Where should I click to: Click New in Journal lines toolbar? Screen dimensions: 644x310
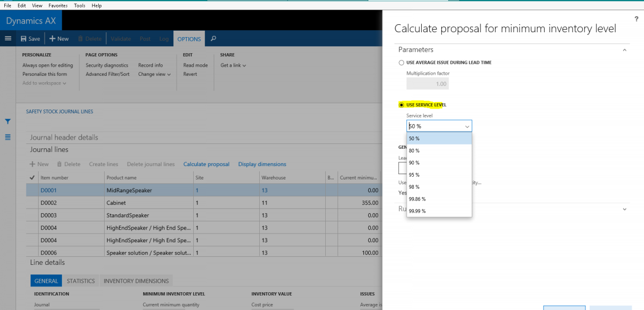[39, 164]
